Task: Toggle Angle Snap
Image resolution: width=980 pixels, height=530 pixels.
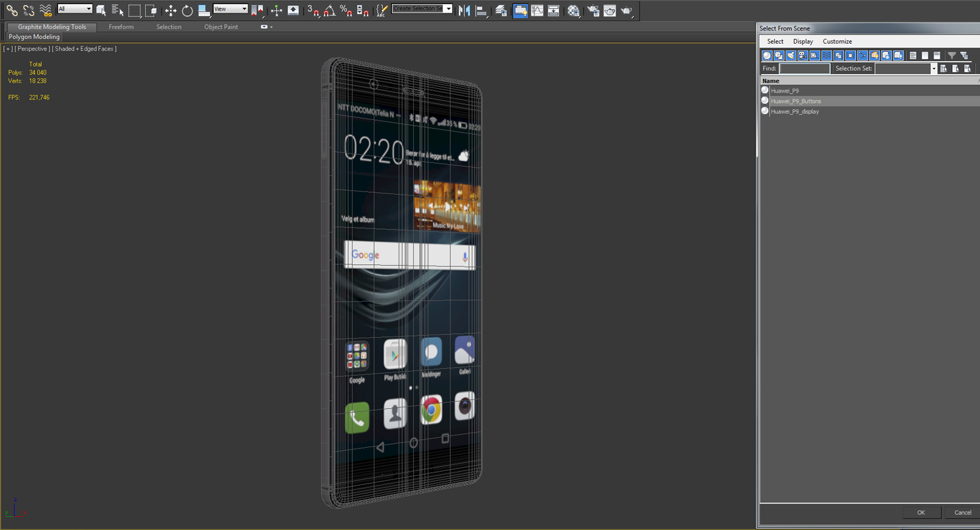Action: pyautogui.click(x=330, y=10)
